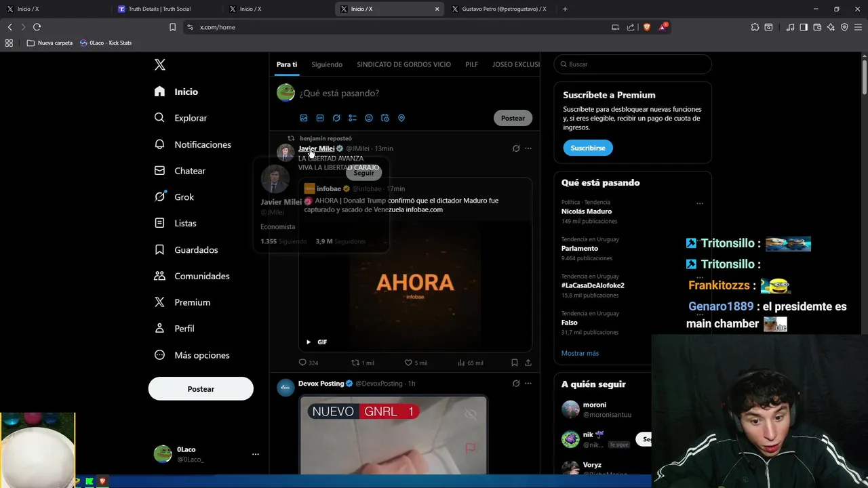Open Brave Leo AI sparkle icon
The image size is (868, 488).
coord(831,27)
